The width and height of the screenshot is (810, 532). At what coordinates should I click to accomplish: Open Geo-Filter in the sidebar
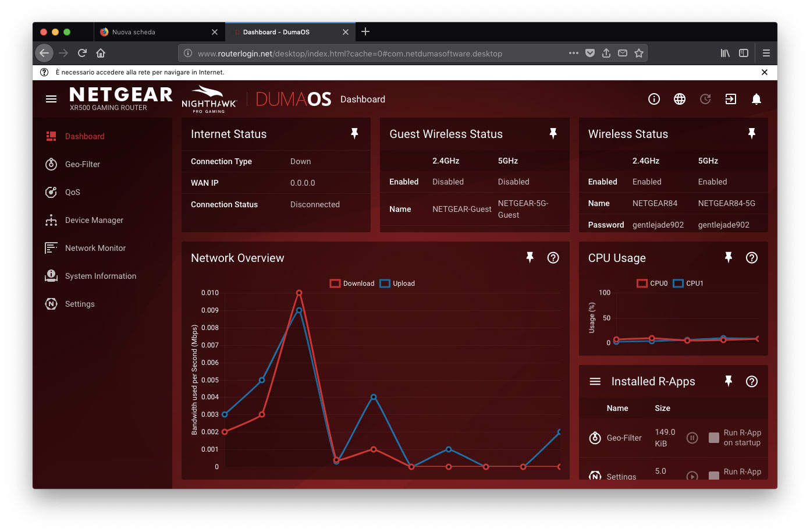click(102, 164)
